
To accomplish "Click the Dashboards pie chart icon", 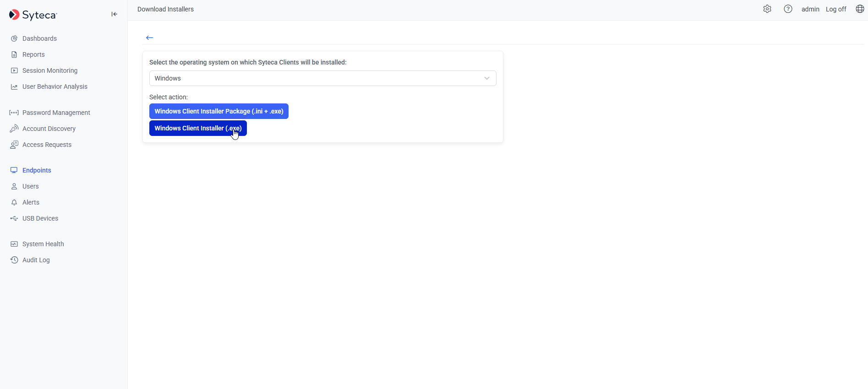I will 14,38.
